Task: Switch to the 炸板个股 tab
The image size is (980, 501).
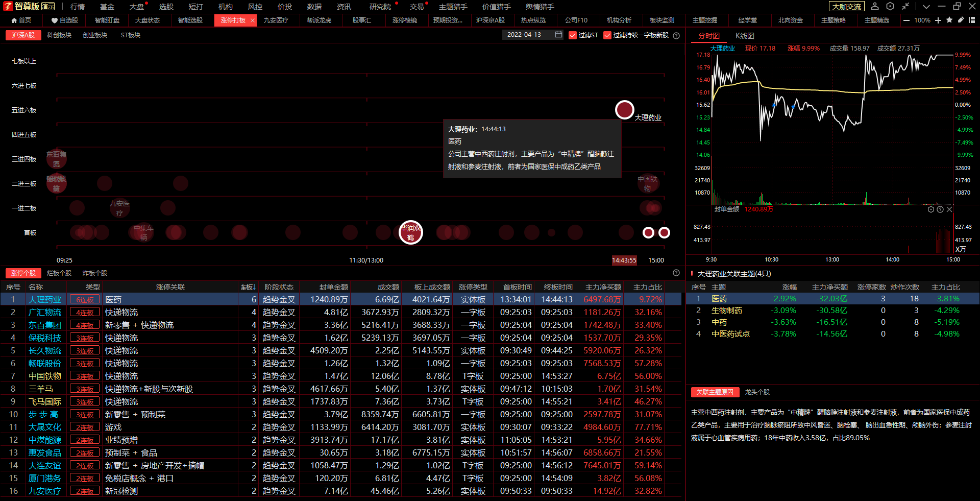Action: click(95, 273)
